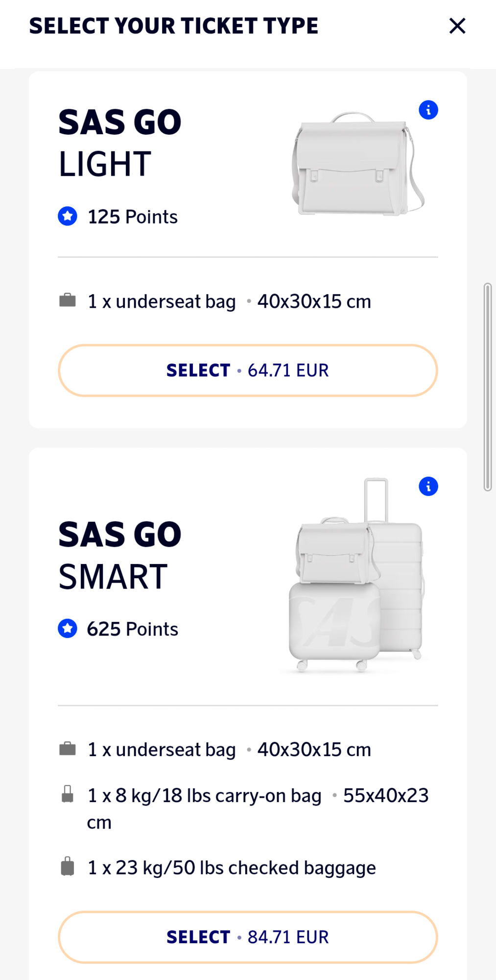Click the vertical scrollbar thumb
This screenshot has width=496, height=980.
[487, 387]
